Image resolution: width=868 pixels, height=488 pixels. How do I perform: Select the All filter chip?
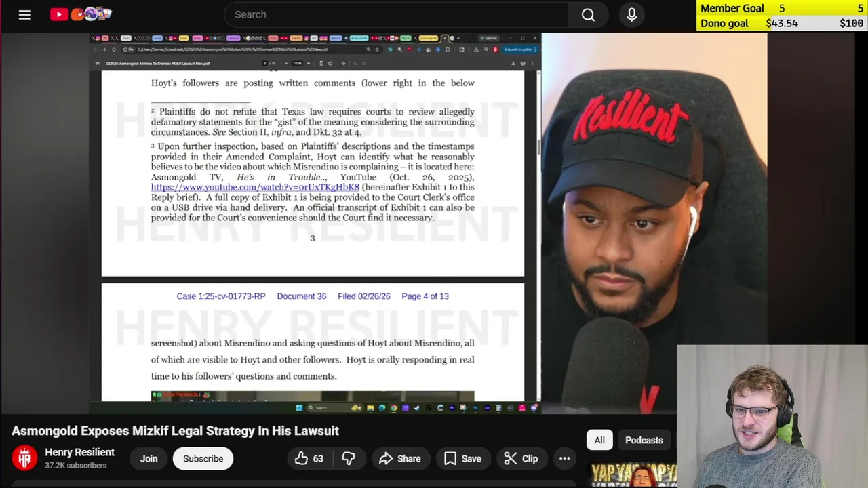599,440
